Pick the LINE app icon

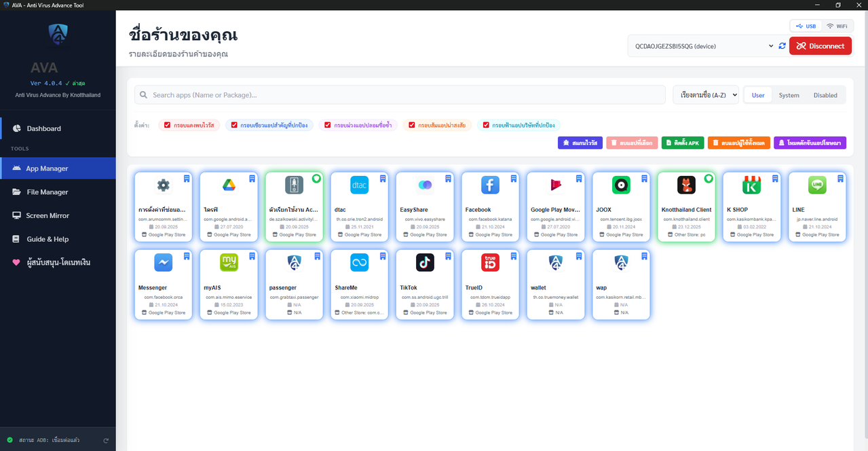click(x=817, y=185)
